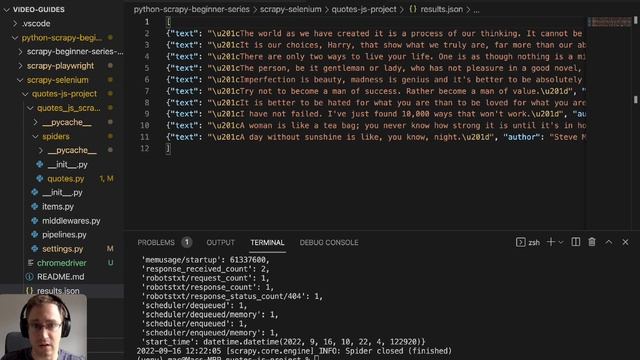Viewport: 640px width, 360px height.
Task: Click the pipelines.py Python icon
Action: coord(35,235)
